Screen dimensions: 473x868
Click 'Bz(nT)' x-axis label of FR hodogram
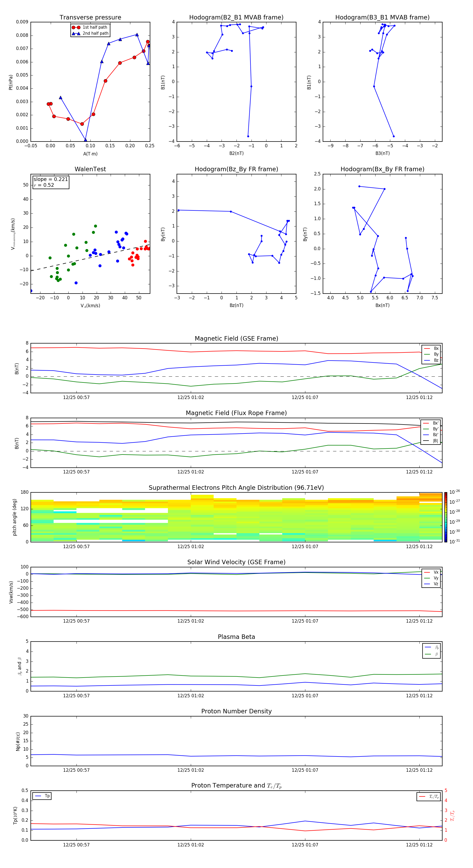point(236,305)
